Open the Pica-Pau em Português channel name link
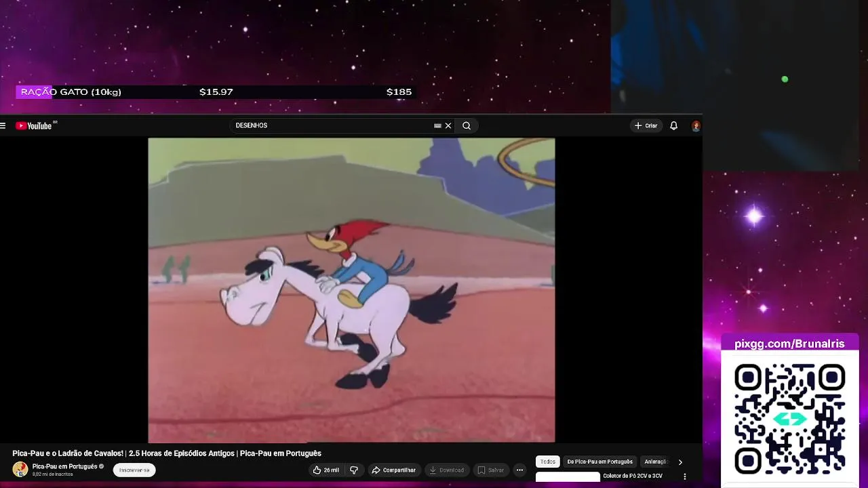 point(64,466)
